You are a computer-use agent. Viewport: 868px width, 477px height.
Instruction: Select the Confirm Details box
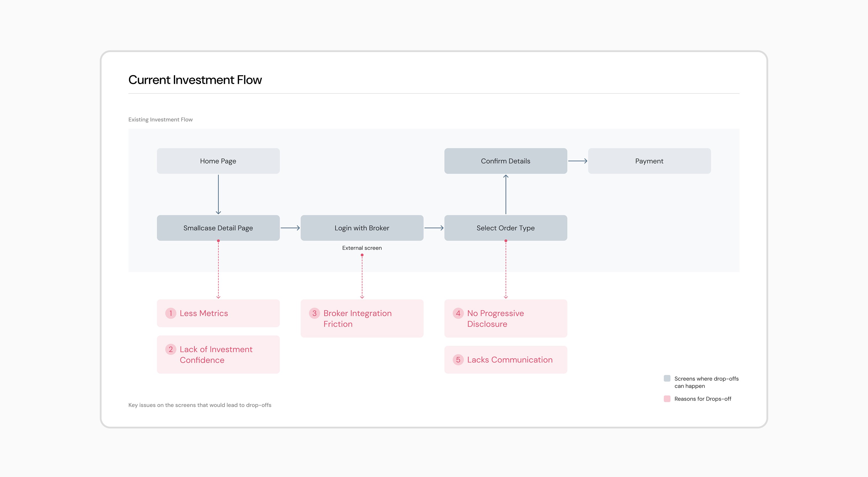coord(505,161)
